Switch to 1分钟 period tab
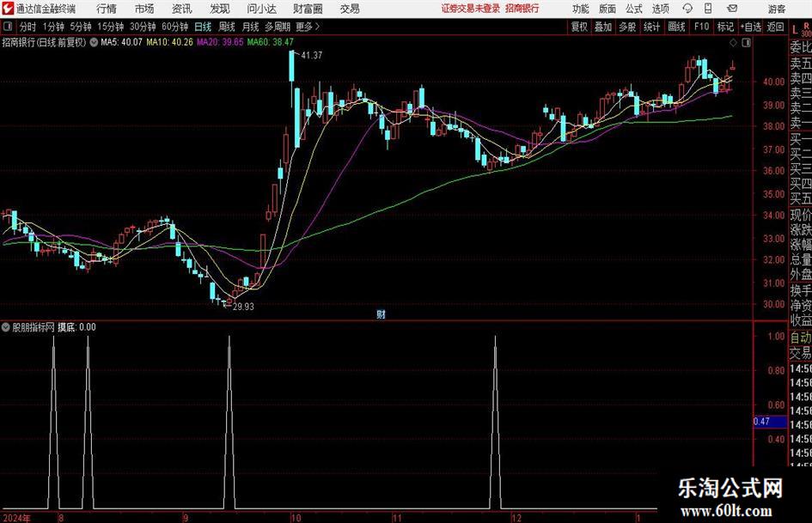812x523 pixels. tap(53, 27)
